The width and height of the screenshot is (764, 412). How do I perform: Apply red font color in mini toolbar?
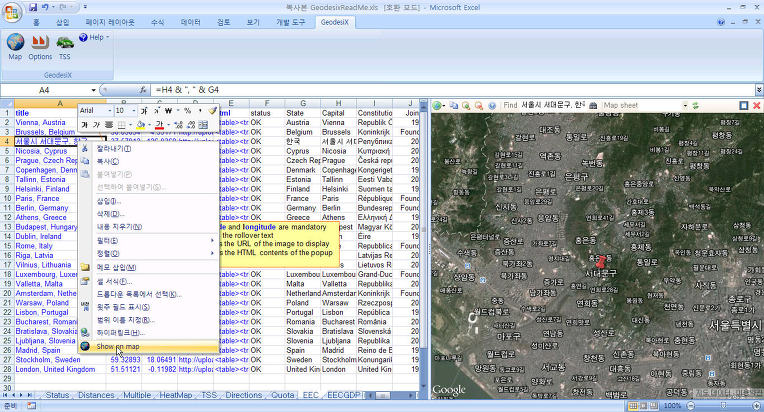[x=159, y=125]
